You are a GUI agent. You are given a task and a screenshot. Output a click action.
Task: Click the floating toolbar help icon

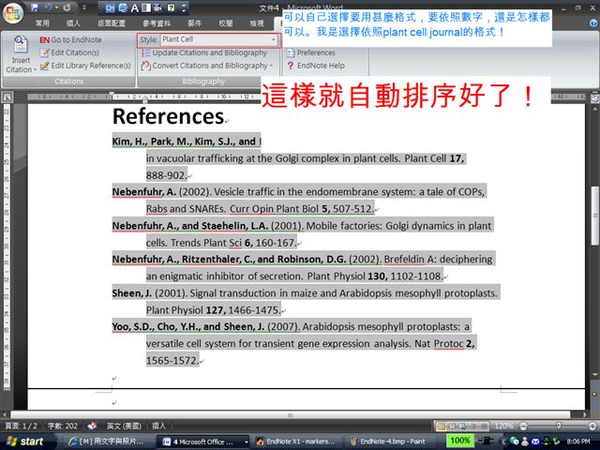171,8
